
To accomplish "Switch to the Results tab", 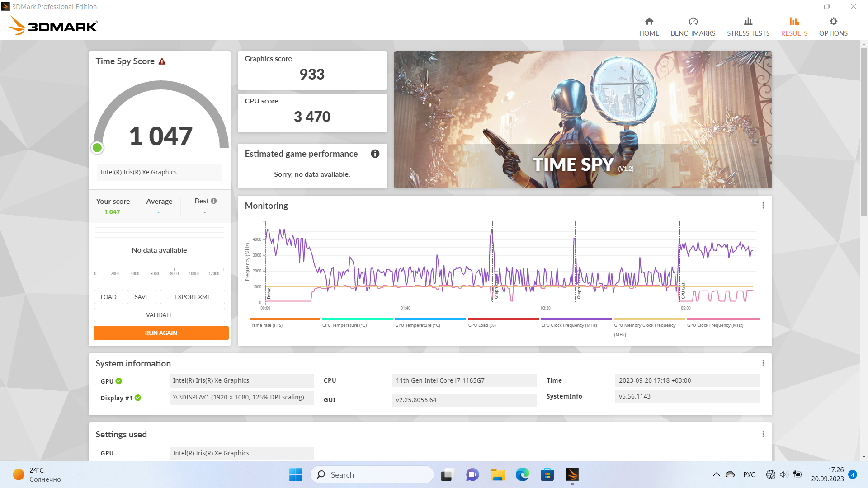I will (x=794, y=27).
